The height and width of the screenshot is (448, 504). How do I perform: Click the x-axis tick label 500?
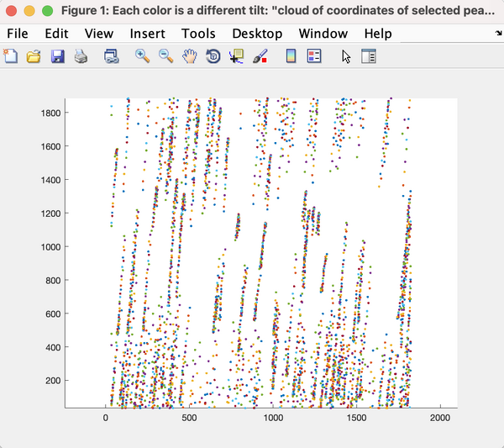click(x=189, y=418)
